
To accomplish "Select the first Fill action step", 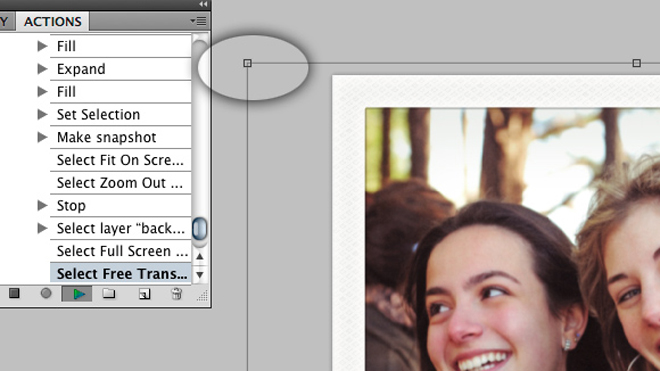I will [120, 46].
